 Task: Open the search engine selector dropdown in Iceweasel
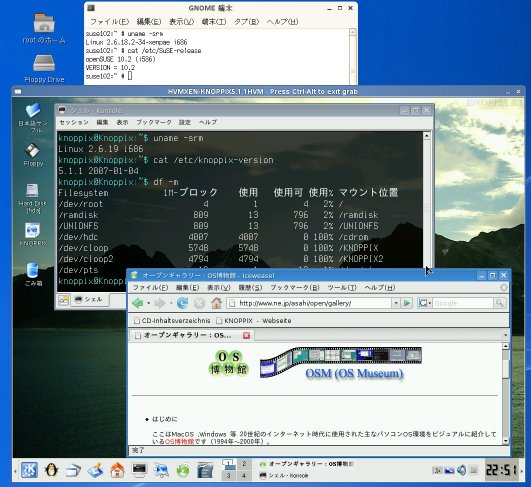tap(425, 303)
